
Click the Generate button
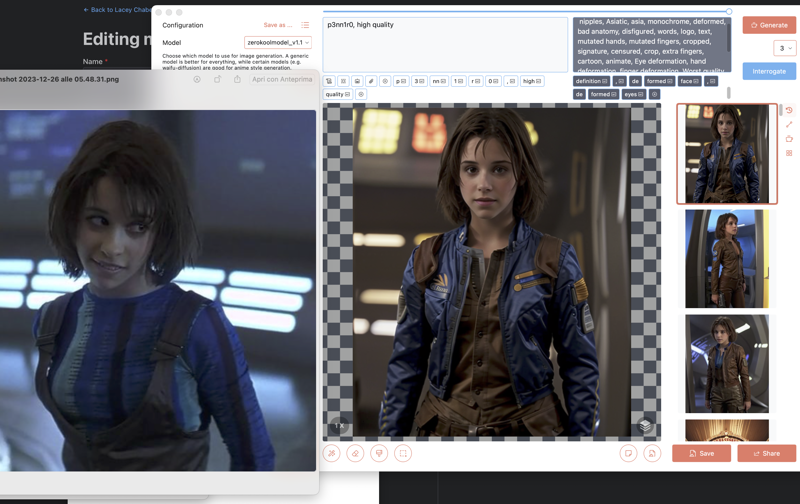[x=769, y=25]
